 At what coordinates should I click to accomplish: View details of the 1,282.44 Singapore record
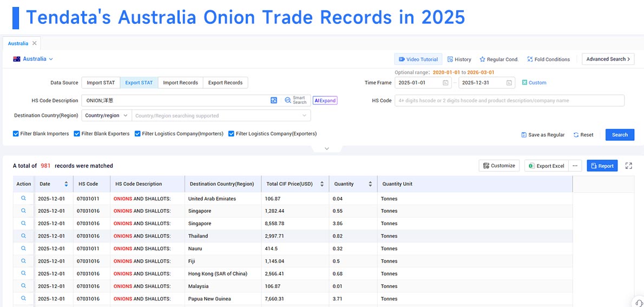pos(23,211)
